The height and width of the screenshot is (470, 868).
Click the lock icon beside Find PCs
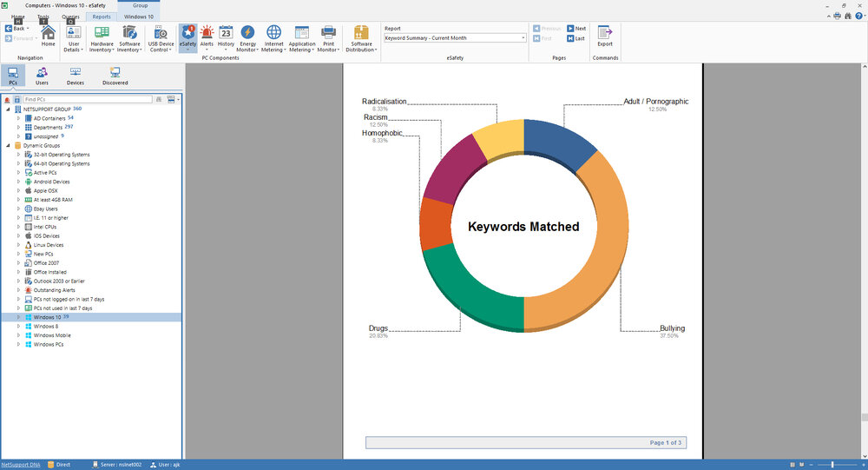click(16, 100)
